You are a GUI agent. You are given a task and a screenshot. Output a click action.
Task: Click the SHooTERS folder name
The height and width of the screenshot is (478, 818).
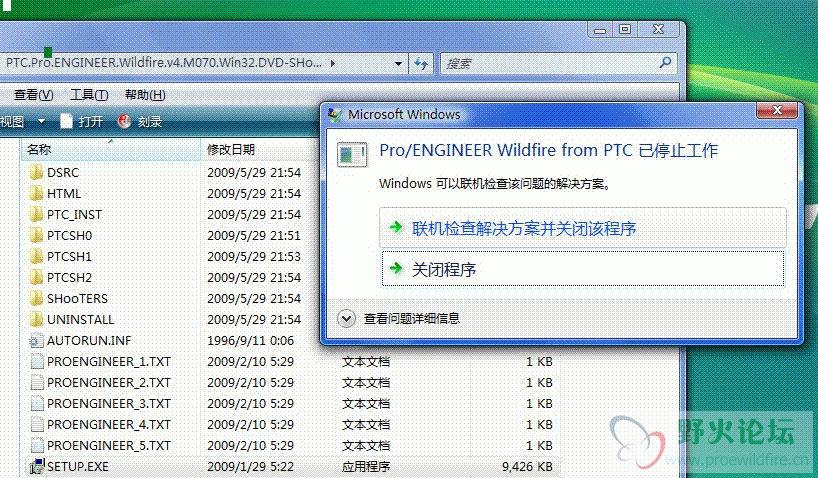point(77,298)
